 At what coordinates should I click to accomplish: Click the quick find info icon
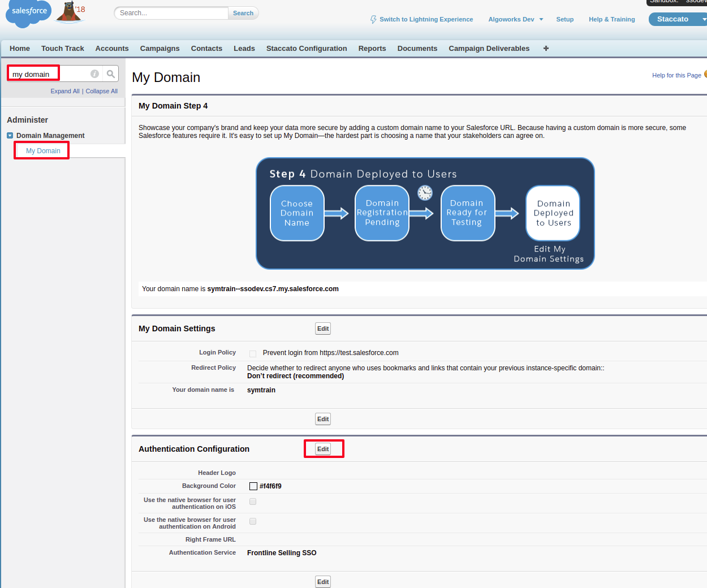(x=94, y=74)
